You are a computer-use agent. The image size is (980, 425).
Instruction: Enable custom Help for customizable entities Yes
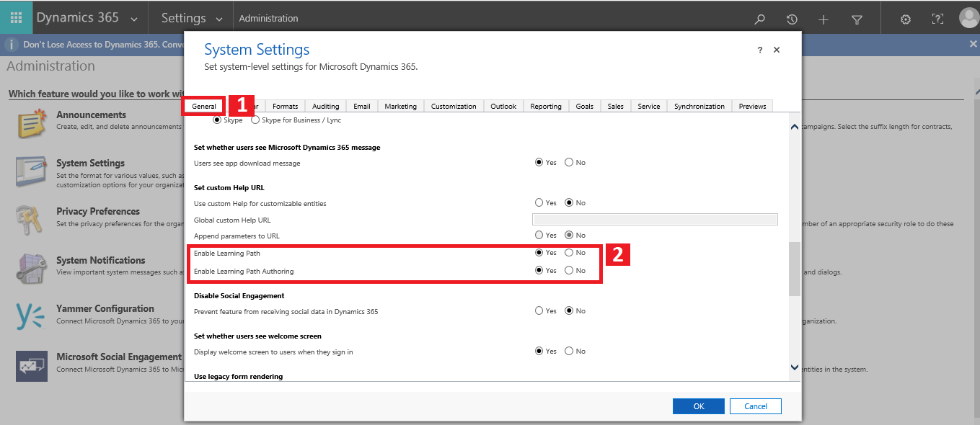[539, 203]
